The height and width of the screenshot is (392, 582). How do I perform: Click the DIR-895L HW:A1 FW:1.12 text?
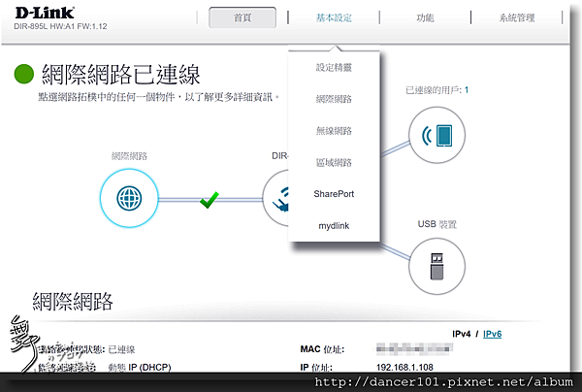tap(60, 27)
